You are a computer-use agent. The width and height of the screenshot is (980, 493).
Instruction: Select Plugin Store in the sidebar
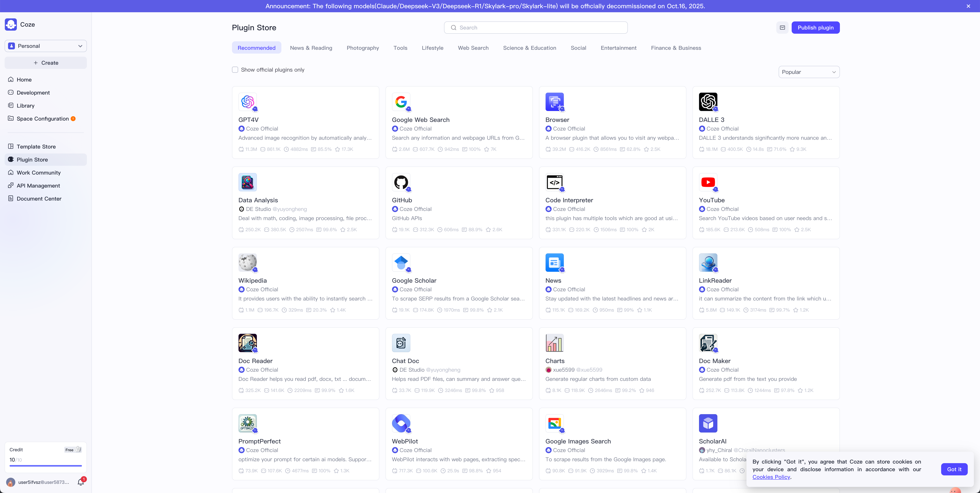point(46,159)
